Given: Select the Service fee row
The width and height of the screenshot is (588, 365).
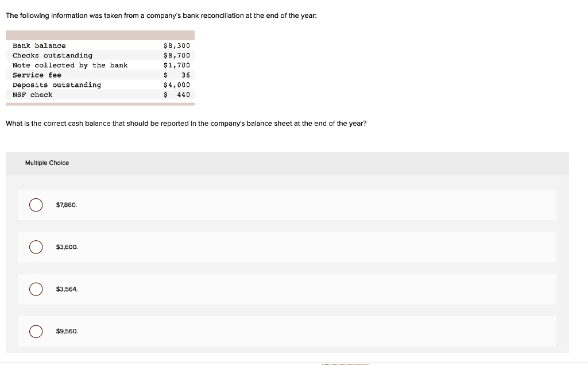Looking at the screenshot, I should pyautogui.click(x=100, y=75).
